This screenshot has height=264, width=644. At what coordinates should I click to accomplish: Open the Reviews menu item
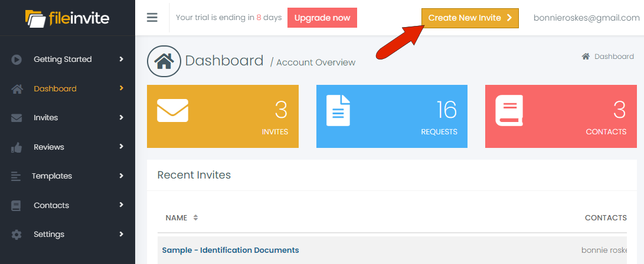coord(49,147)
